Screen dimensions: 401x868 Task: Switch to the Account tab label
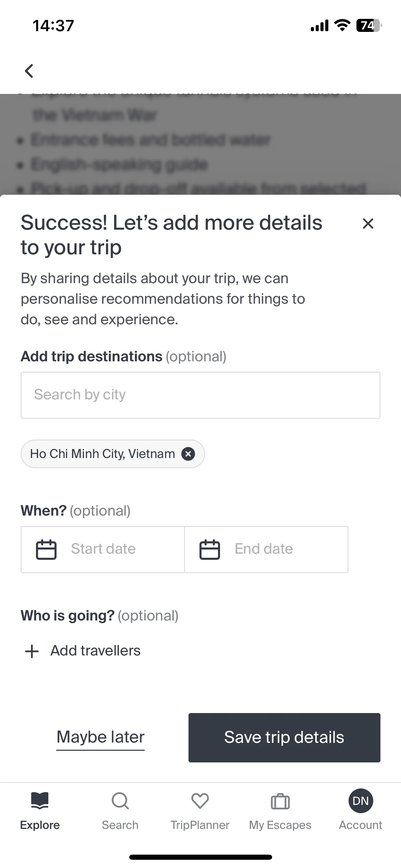click(361, 825)
